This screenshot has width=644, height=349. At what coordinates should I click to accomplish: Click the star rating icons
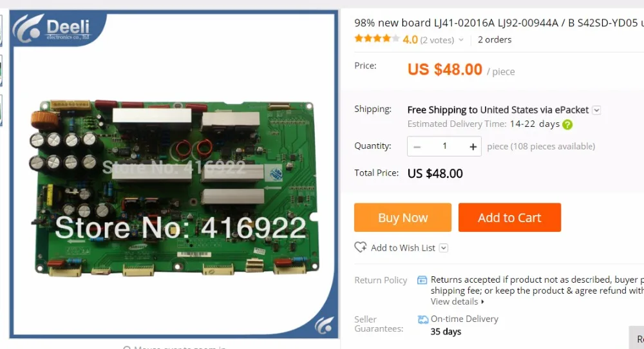click(377, 39)
